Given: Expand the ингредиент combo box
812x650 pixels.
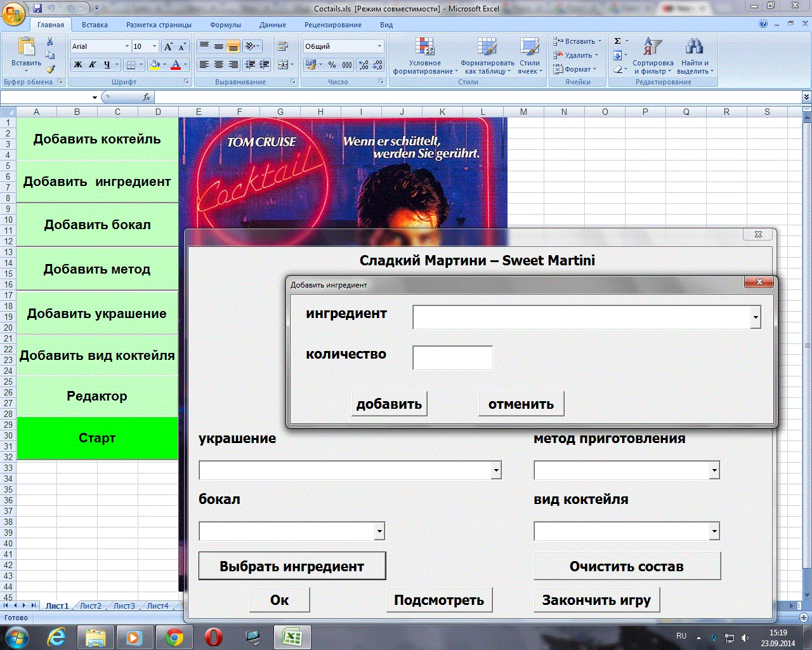Looking at the screenshot, I should point(756,317).
